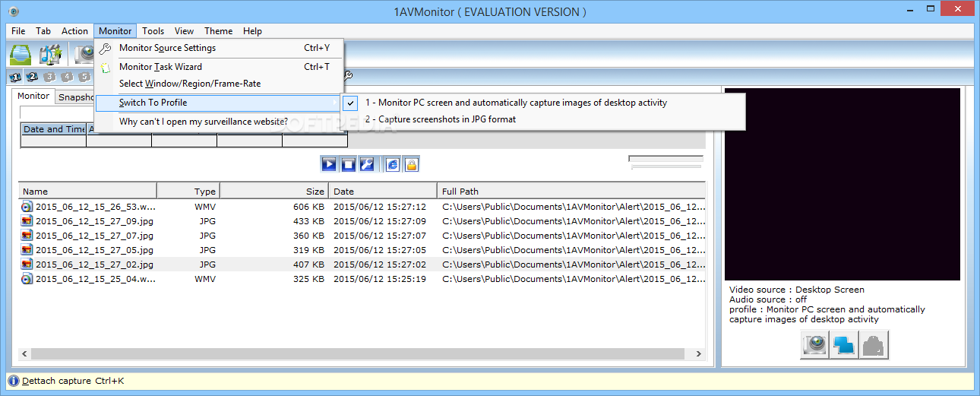Click left arrow of horizontal scrollbar
Image resolution: width=980 pixels, height=396 pixels.
click(24, 354)
